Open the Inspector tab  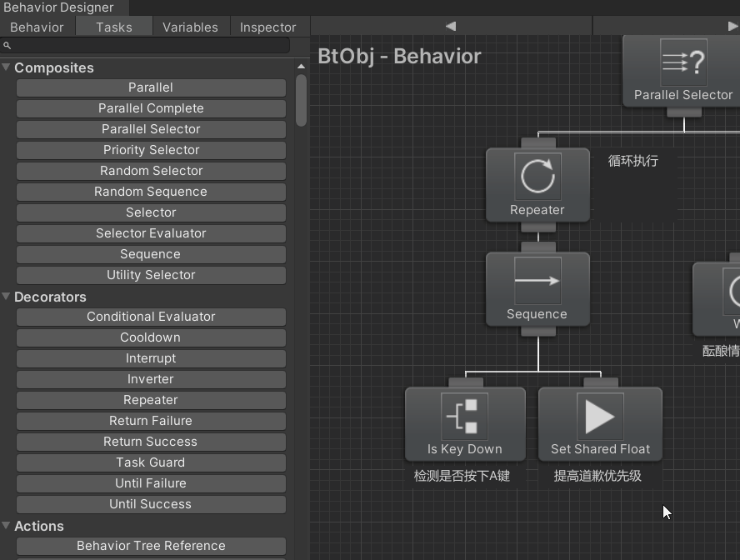(267, 27)
